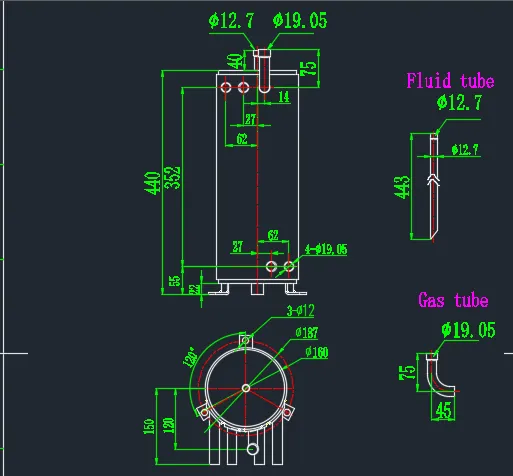The width and height of the screenshot is (513, 476).
Task: Click the "150" dimension in bottom view
Action: (x=149, y=426)
